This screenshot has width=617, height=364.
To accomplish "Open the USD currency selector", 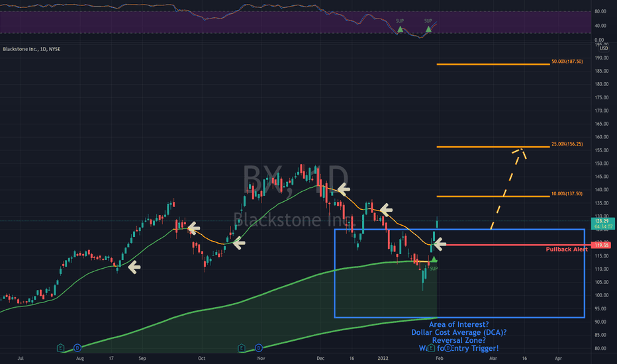I will (604, 48).
